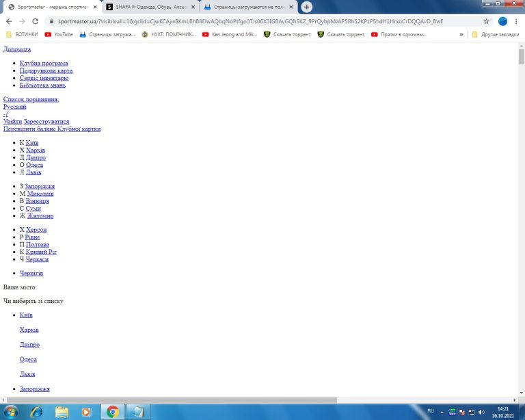Click the scroll down arrow of vertical scrollbar

522,393
